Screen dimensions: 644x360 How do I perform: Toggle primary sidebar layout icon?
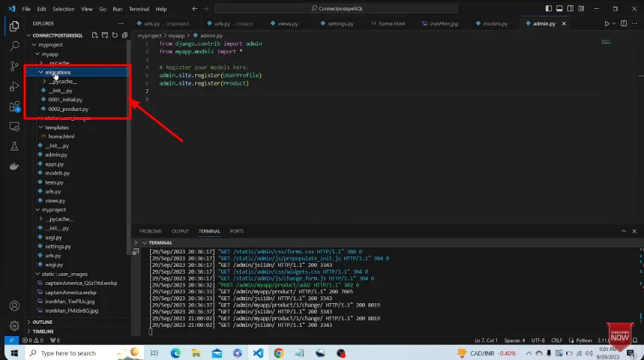(x=549, y=9)
